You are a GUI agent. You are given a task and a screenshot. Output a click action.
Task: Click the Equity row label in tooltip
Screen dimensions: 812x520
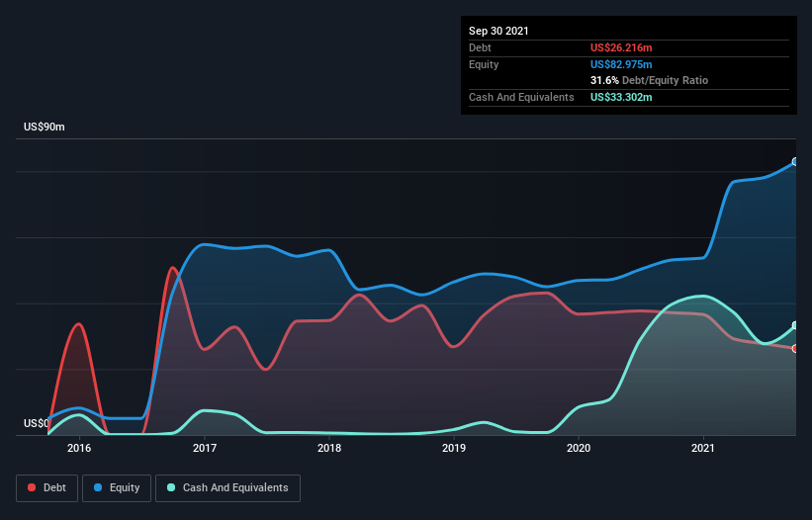click(484, 64)
